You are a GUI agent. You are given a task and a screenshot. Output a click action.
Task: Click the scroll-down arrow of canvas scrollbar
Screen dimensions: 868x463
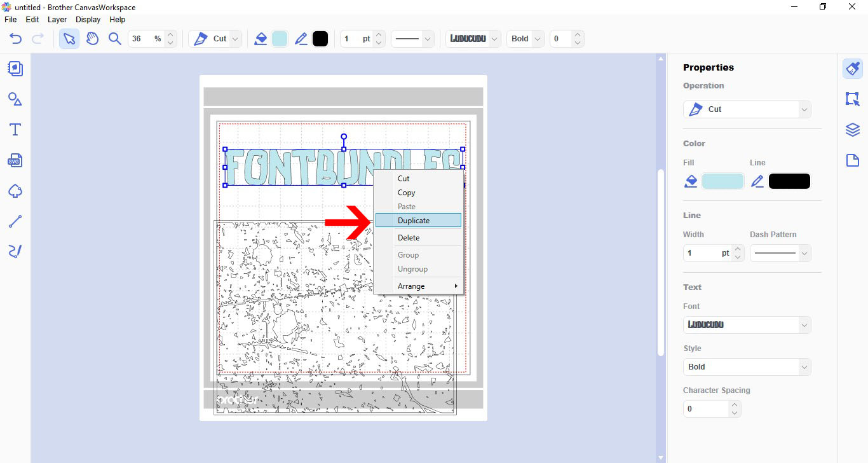661,458
